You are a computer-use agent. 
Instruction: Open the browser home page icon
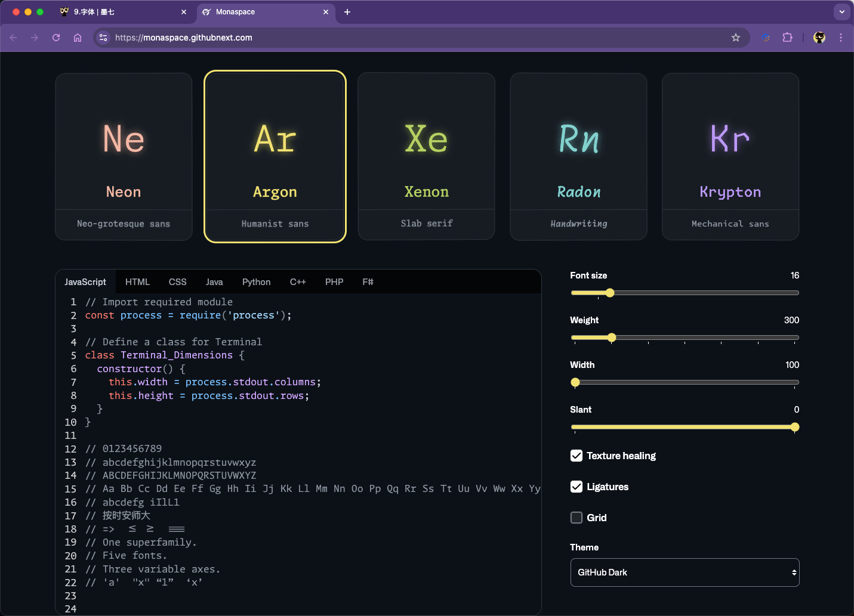pos(78,38)
